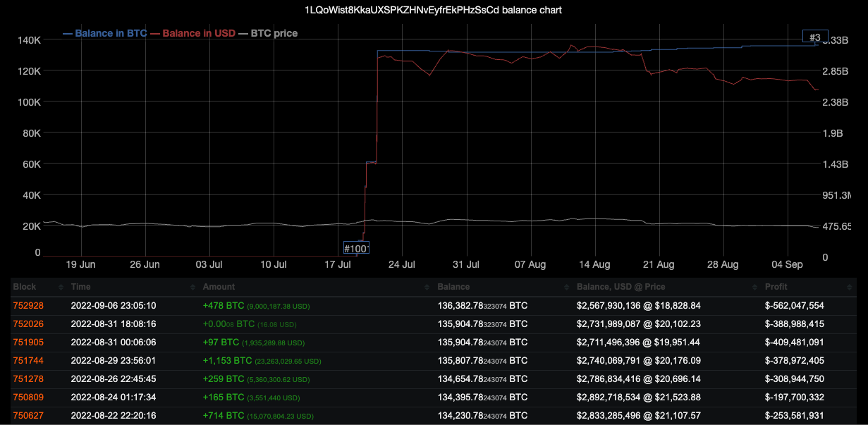Image resolution: width=868 pixels, height=425 pixels.
Task: Click the blue line icon beside "Balance in BTC"
Action: pyautogui.click(x=69, y=33)
